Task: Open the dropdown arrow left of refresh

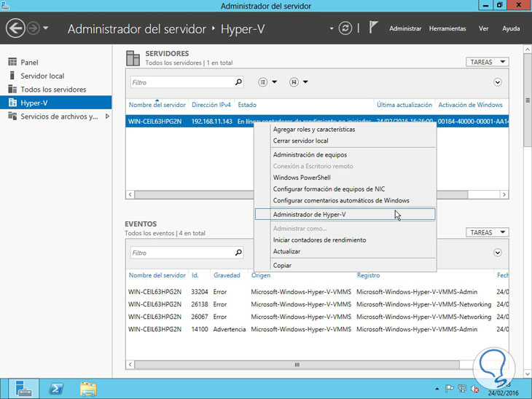Action: click(x=332, y=28)
